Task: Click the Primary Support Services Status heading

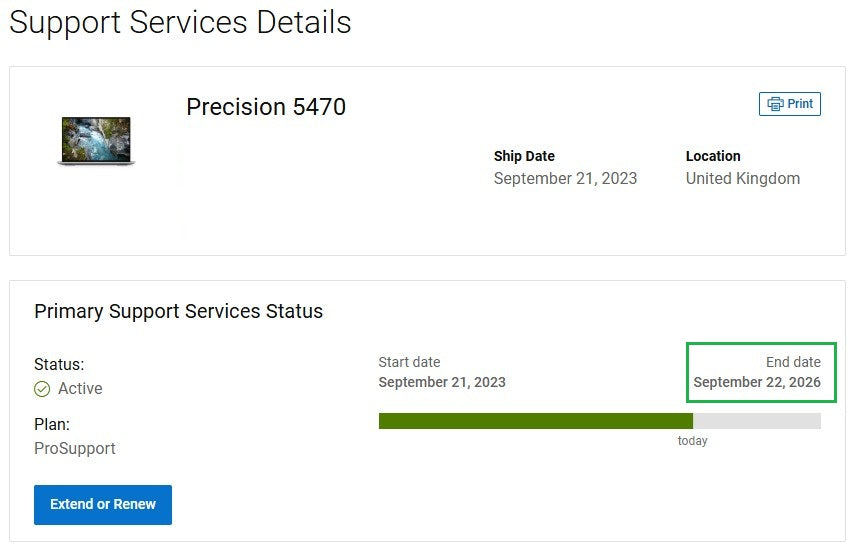Action: (178, 311)
